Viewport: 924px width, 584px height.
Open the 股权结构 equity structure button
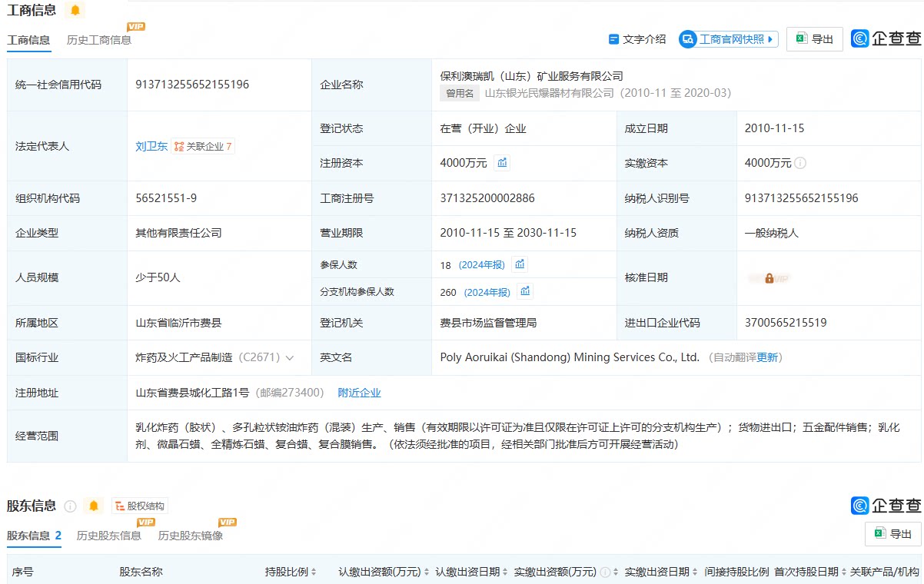pyautogui.click(x=139, y=506)
